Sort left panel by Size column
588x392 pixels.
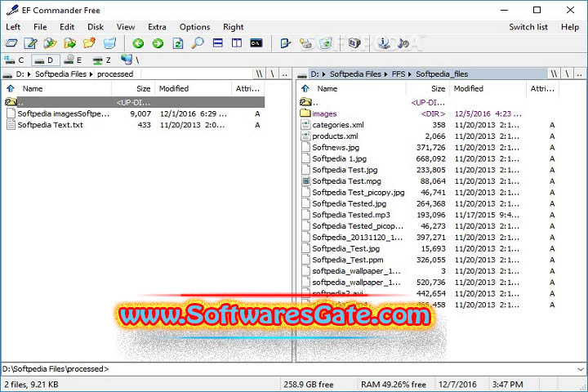tap(133, 88)
